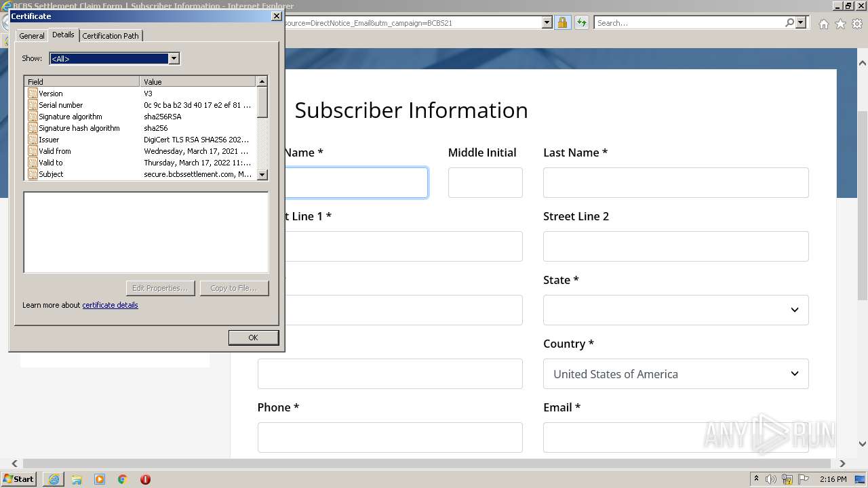The image size is (868, 488).
Task: Click the horizontal scroll left arrow
Action: (14, 464)
